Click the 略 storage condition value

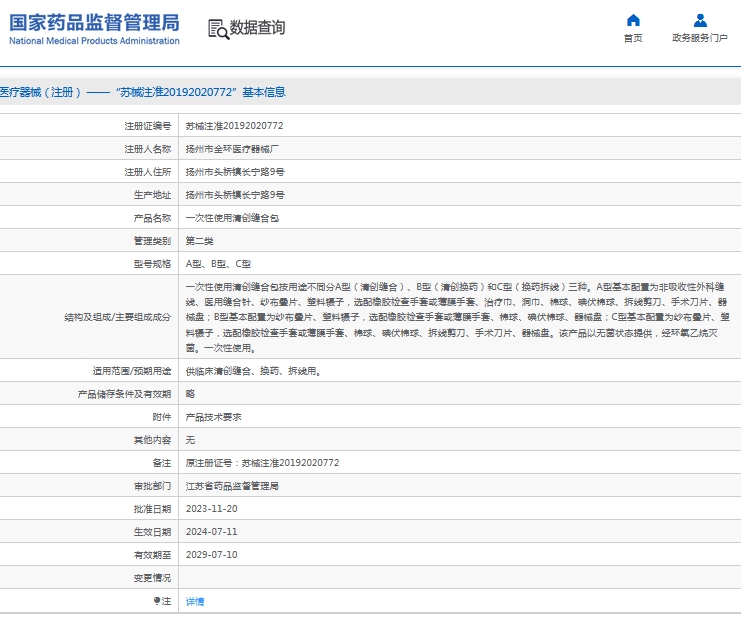[x=190, y=394]
